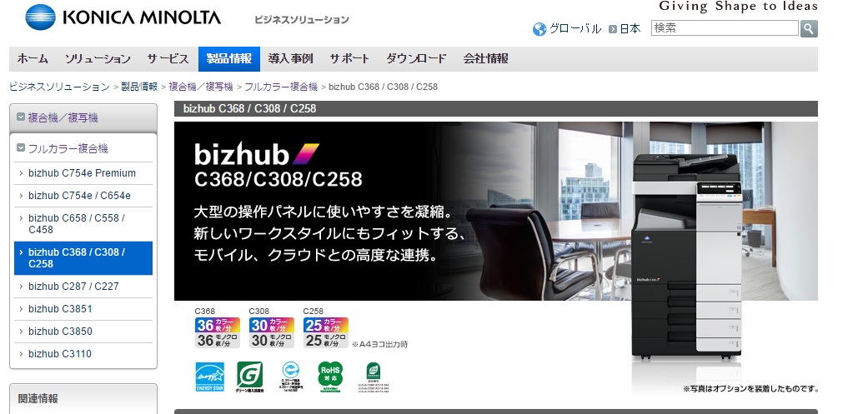868x414 pixels.
Task: Click the green RoHS badge
Action: coord(330,377)
